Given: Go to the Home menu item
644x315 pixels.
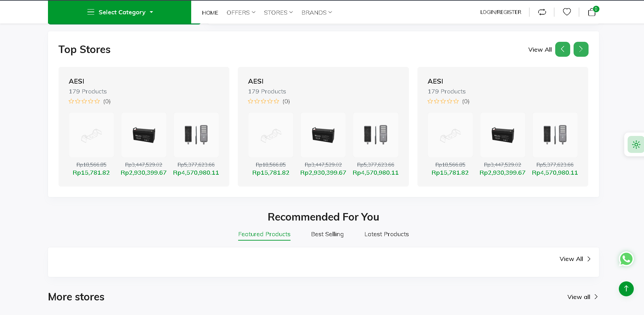Looking at the screenshot, I should tap(210, 13).
